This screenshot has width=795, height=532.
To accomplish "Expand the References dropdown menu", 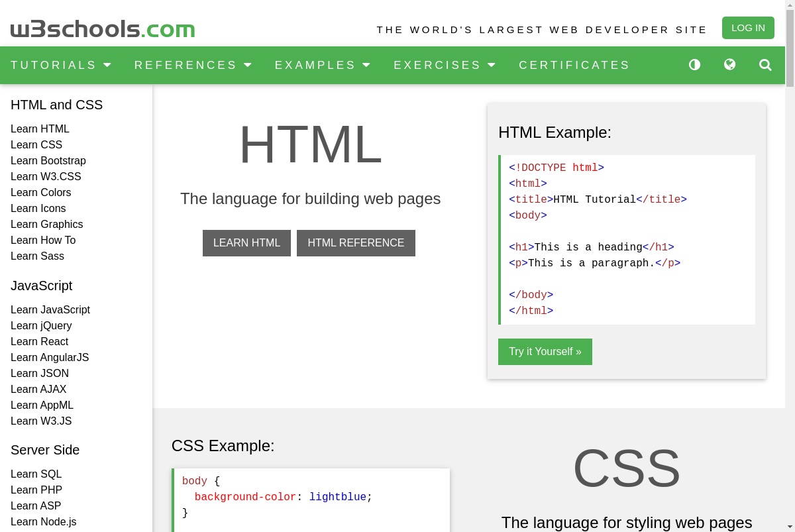I will (193, 65).
